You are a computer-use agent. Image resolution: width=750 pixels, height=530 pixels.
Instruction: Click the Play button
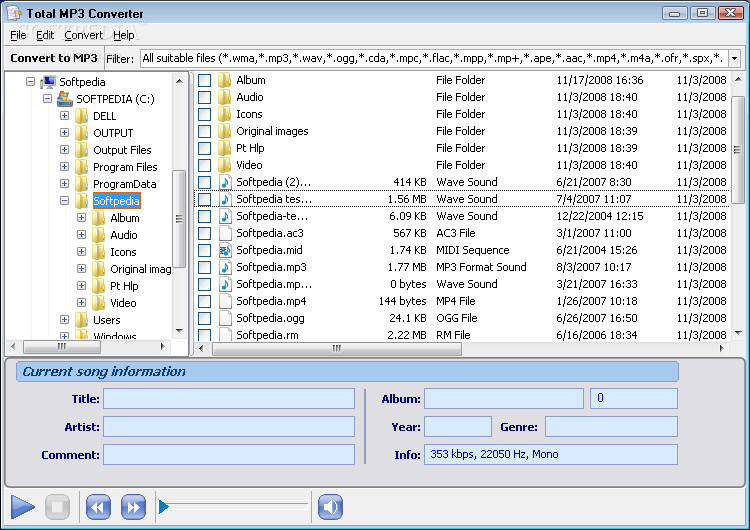[22, 507]
